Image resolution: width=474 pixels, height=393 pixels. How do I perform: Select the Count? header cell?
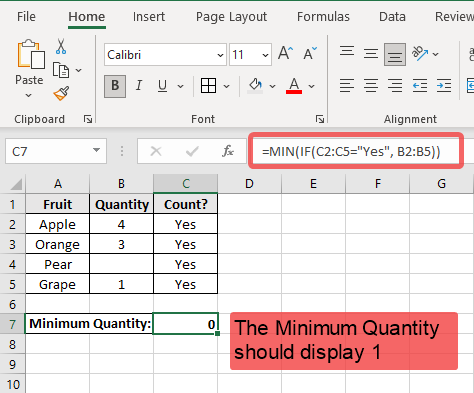pyautogui.click(x=186, y=204)
